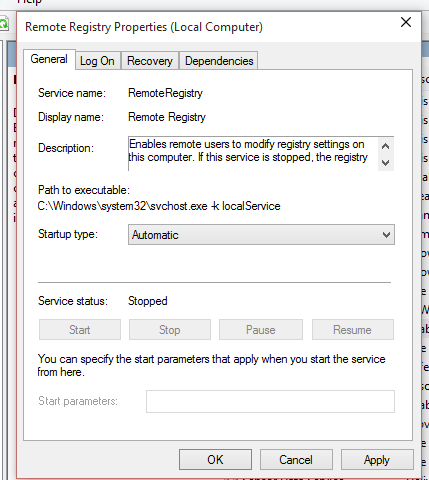Click the Resume service button
Image resolution: width=429 pixels, height=480 pixels.
click(x=353, y=330)
